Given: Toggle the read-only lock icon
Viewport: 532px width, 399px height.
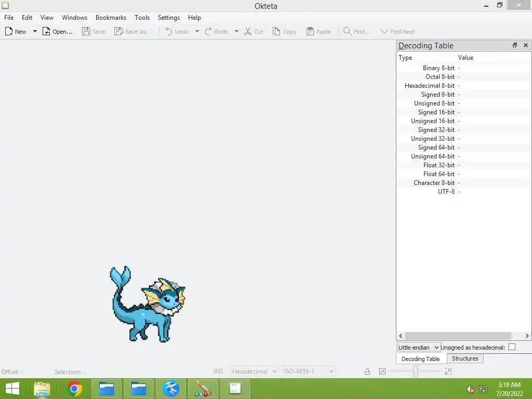Looking at the screenshot, I should click(367, 371).
